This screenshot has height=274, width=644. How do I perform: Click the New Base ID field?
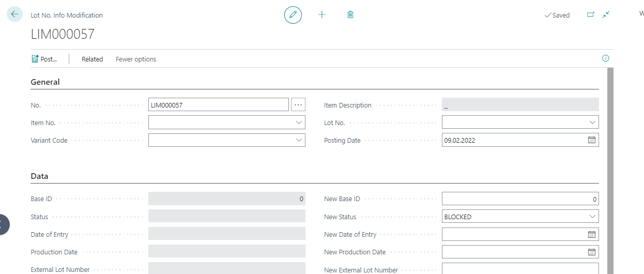520,199
